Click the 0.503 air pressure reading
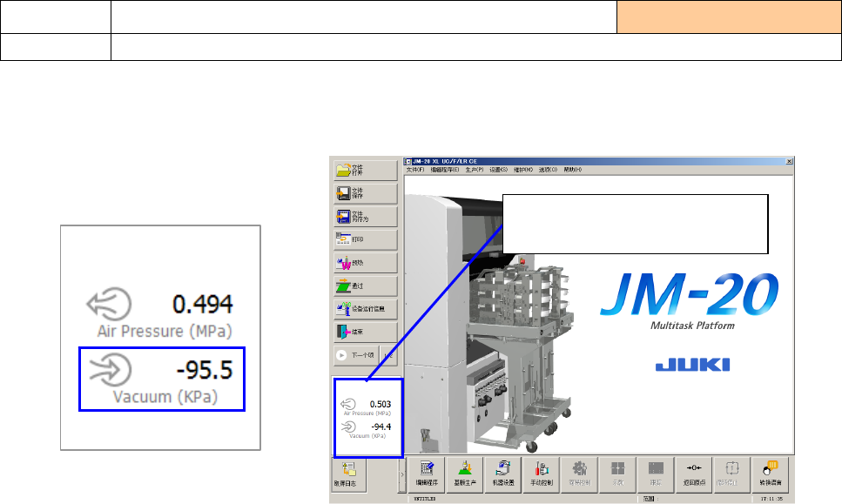Image resolution: width=842 pixels, height=504 pixels. tap(381, 404)
